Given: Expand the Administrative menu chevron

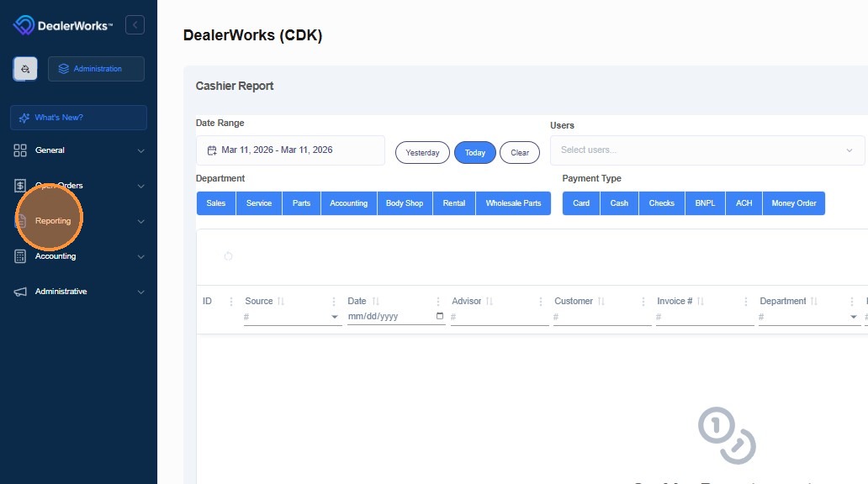Looking at the screenshot, I should pyautogui.click(x=140, y=292).
